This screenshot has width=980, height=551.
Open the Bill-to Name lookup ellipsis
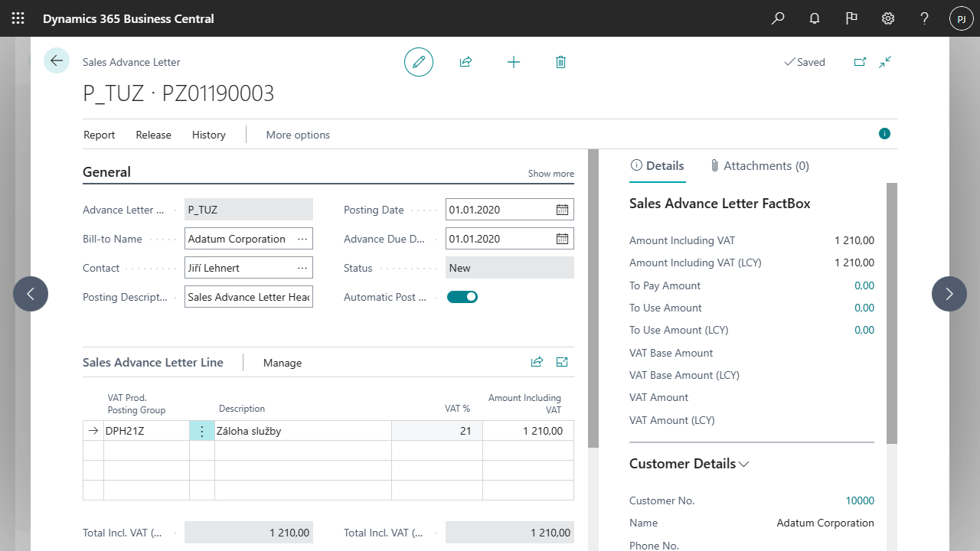(x=302, y=239)
